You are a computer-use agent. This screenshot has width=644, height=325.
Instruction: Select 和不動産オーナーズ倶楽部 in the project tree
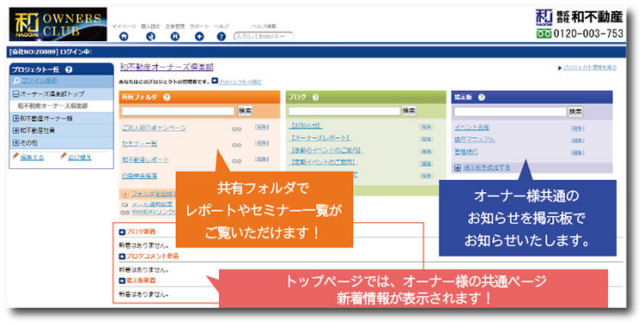[52, 105]
